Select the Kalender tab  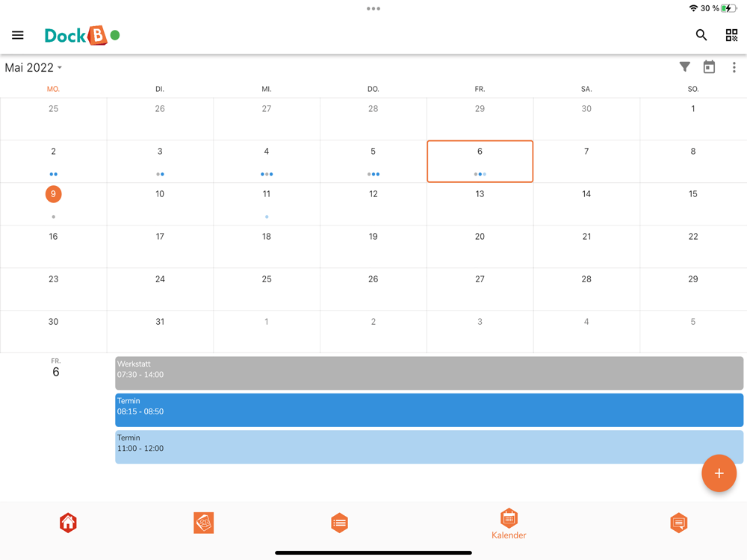509,524
